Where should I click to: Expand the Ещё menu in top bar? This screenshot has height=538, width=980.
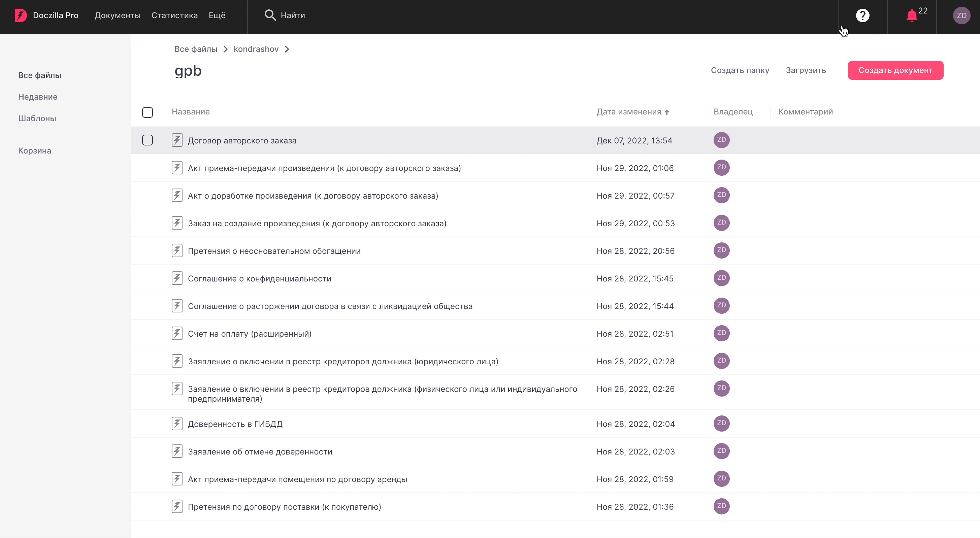[217, 15]
